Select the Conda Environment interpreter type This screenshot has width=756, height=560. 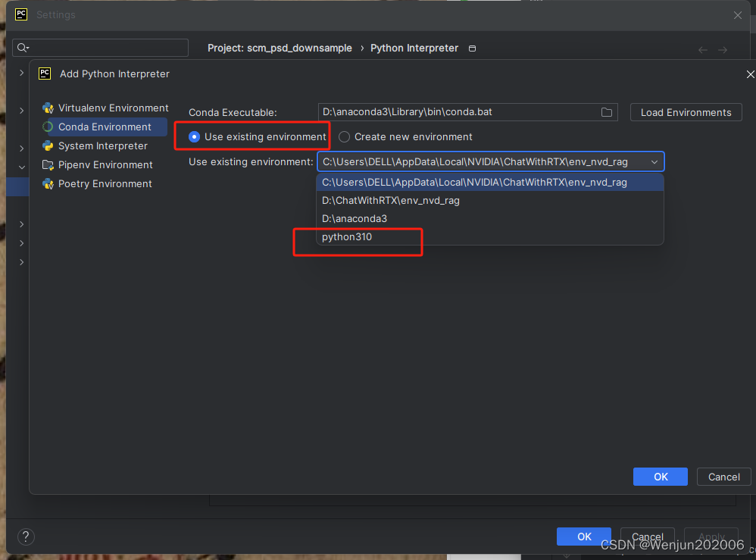pos(102,127)
